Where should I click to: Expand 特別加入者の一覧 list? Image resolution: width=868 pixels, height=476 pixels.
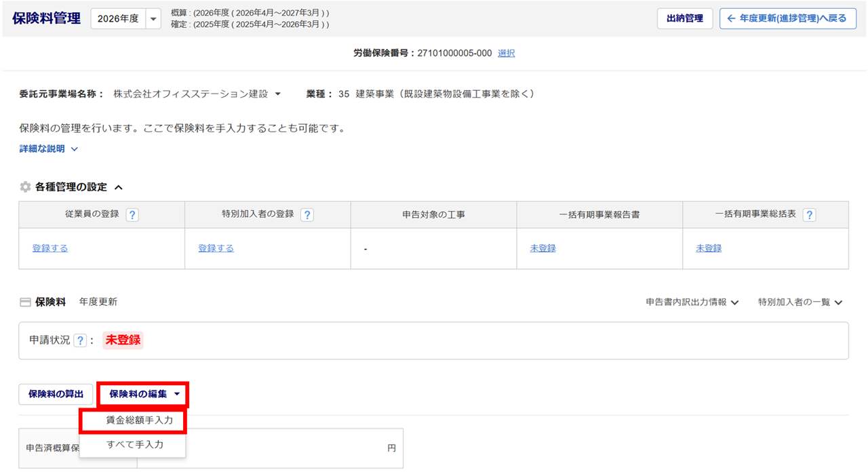click(x=800, y=302)
